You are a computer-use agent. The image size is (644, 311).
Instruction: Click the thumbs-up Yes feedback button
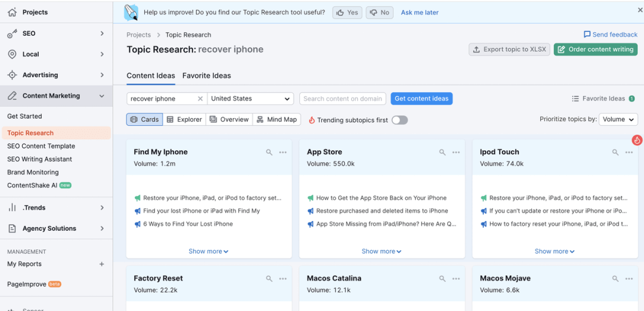tap(347, 13)
